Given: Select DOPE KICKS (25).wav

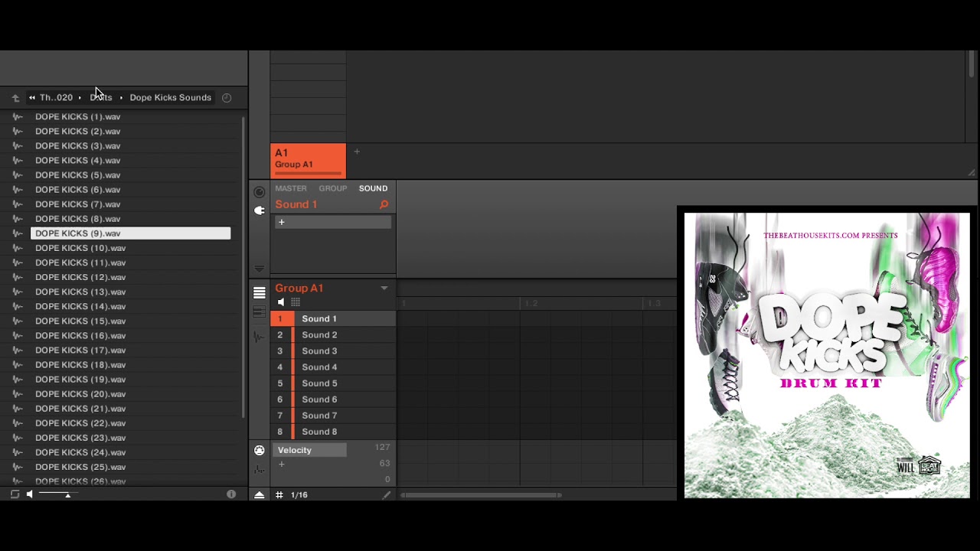Looking at the screenshot, I should [80, 467].
